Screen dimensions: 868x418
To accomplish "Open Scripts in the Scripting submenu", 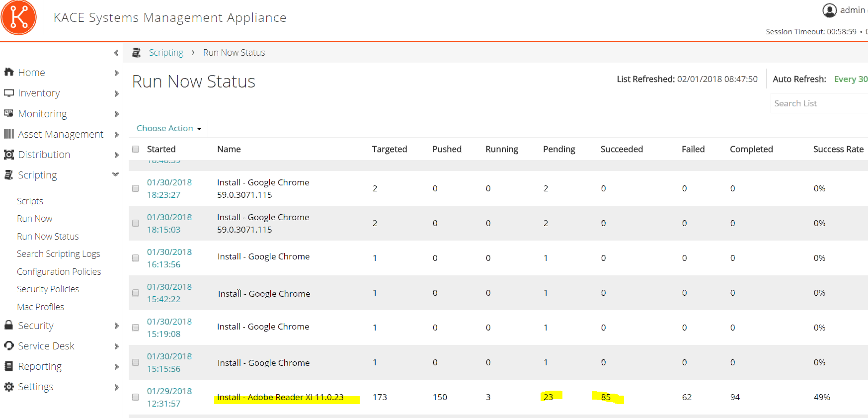I will pos(30,201).
